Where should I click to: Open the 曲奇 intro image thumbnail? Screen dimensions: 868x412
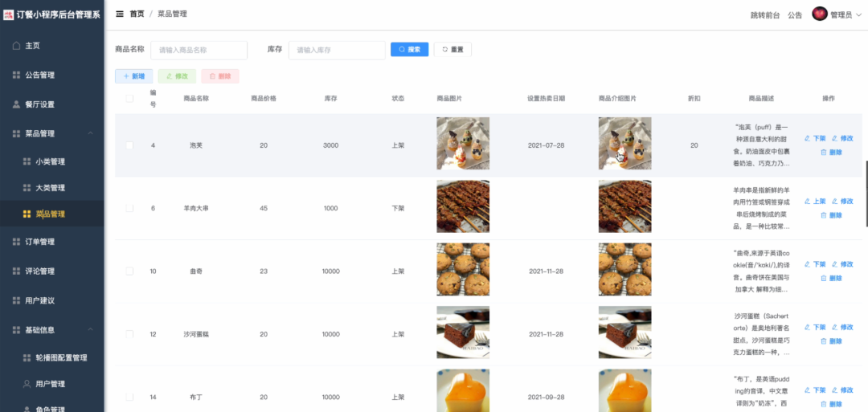[x=625, y=269]
